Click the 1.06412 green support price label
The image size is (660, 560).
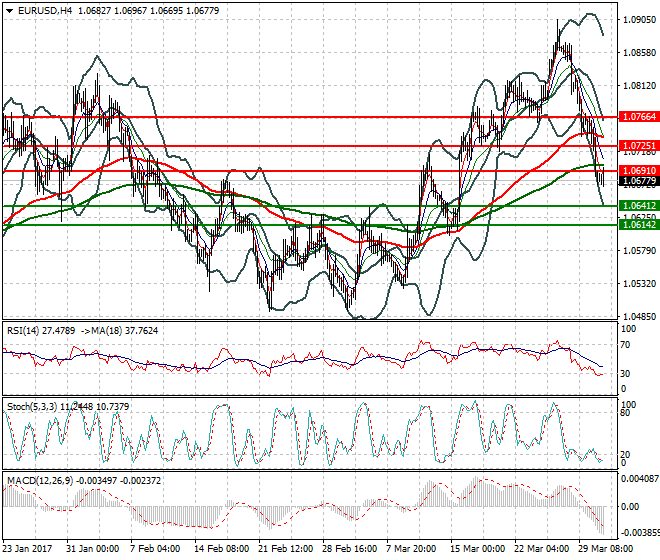639,205
